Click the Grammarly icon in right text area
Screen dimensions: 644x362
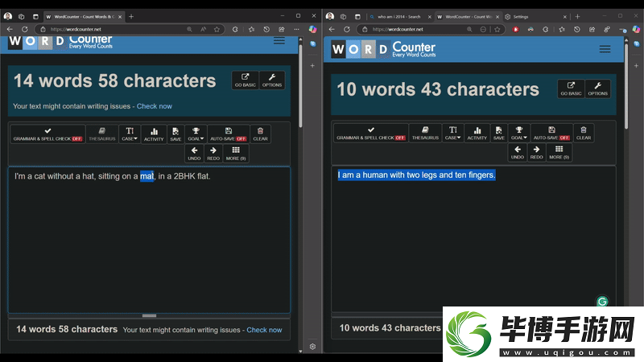pyautogui.click(x=602, y=302)
